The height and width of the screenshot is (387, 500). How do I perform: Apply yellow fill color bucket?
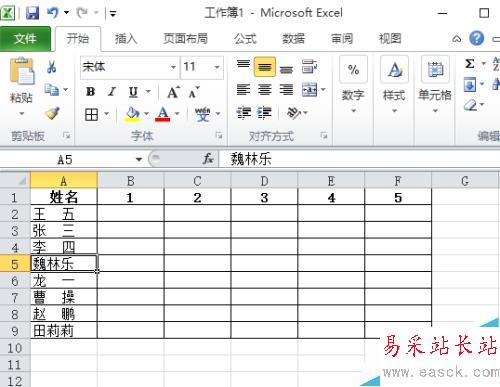tap(132, 114)
